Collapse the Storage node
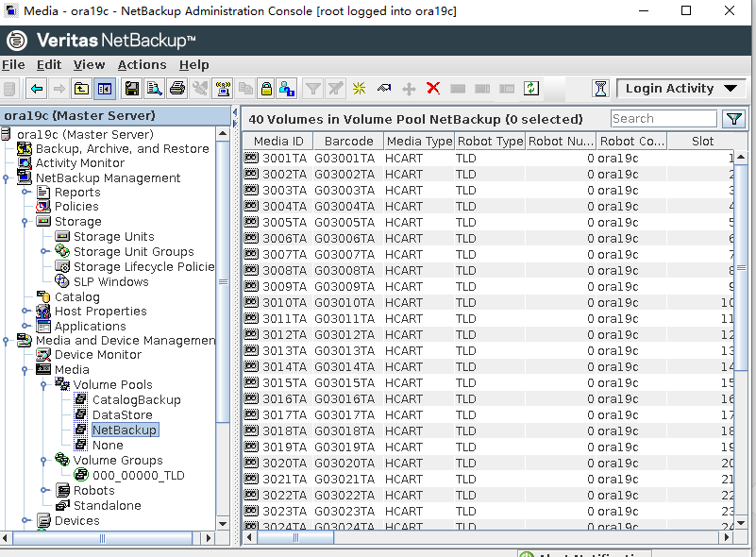This screenshot has height=557, width=756. [x=25, y=222]
